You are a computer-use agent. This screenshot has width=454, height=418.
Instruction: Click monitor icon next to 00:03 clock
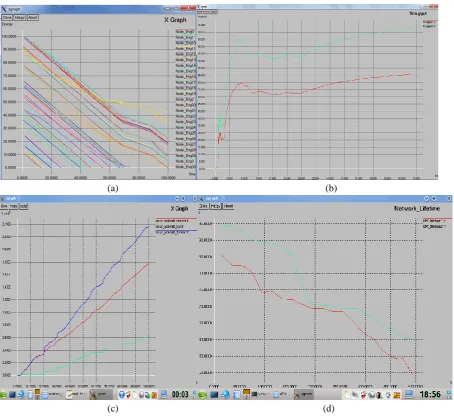point(164,394)
